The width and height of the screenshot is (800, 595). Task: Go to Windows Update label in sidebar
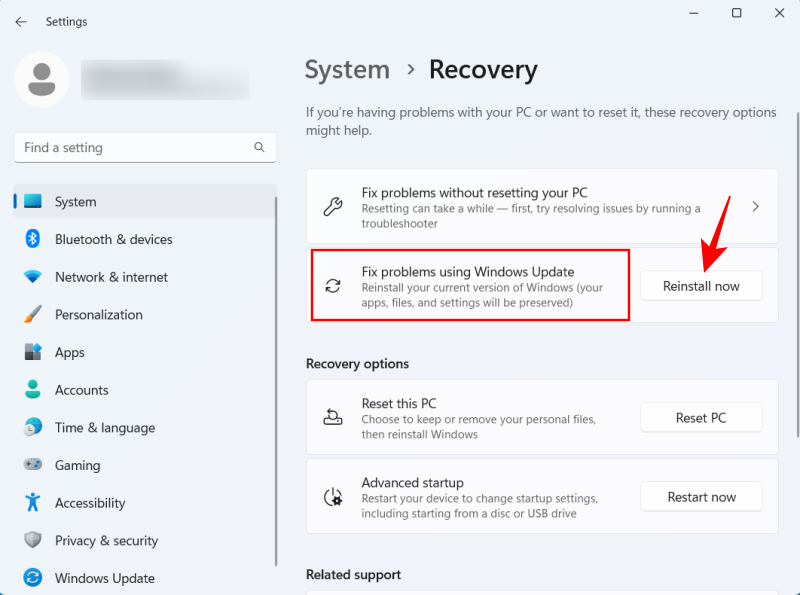point(105,578)
